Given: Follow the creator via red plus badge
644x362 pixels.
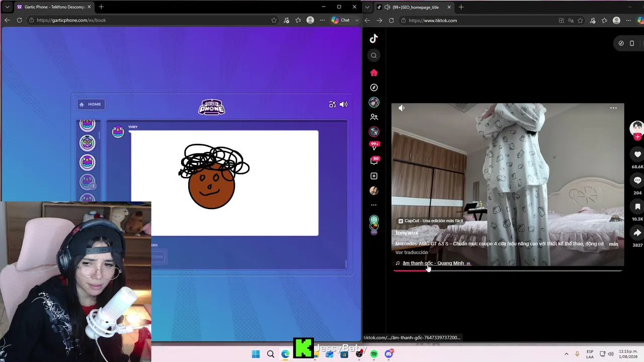Looking at the screenshot, I should tap(637, 137).
